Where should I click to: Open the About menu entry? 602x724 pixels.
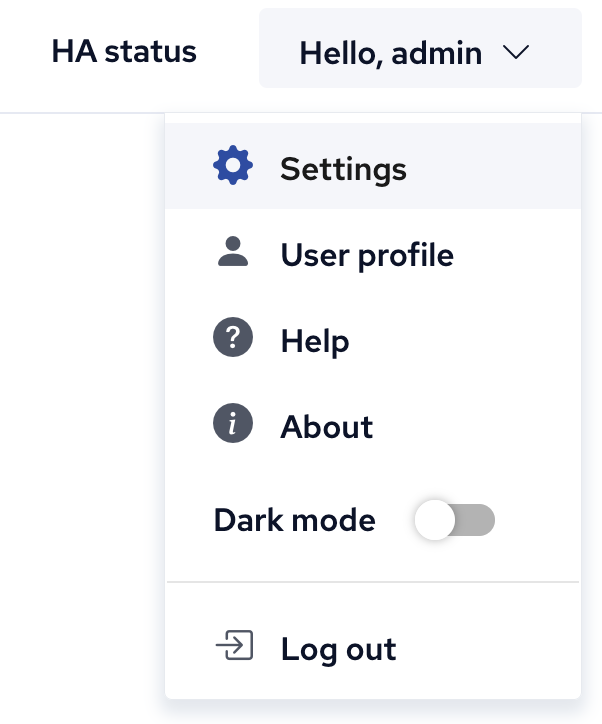[x=327, y=427]
